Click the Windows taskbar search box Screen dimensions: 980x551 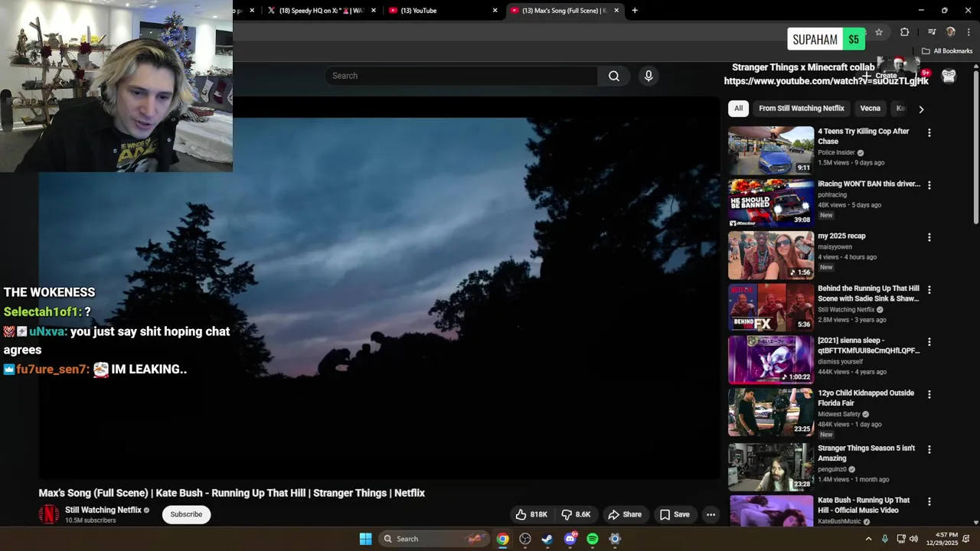[434, 539]
